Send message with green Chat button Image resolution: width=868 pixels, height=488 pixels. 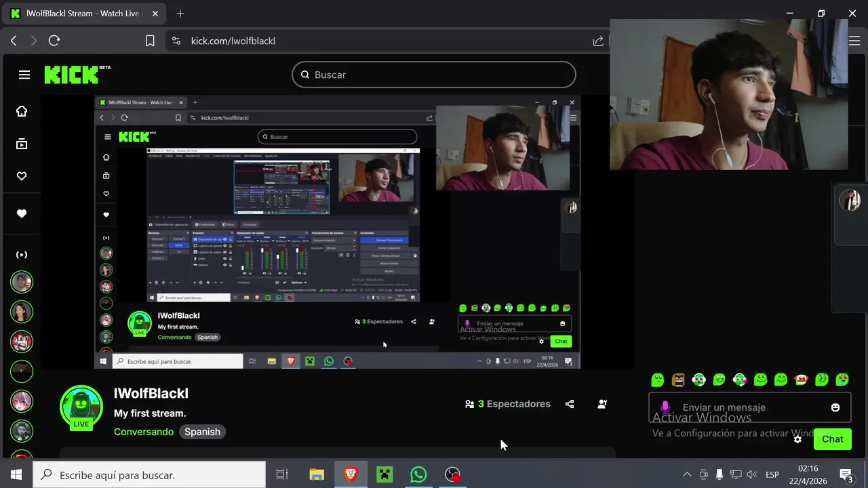coord(833,439)
